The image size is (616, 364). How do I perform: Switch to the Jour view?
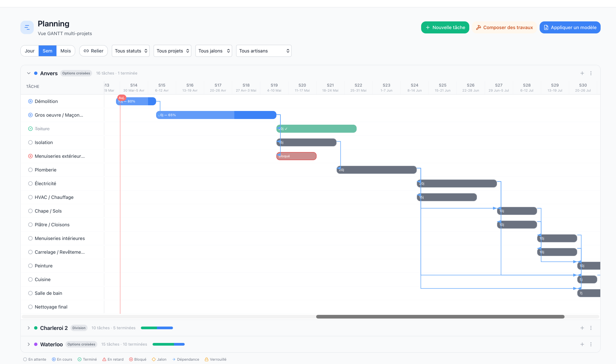[x=29, y=50]
